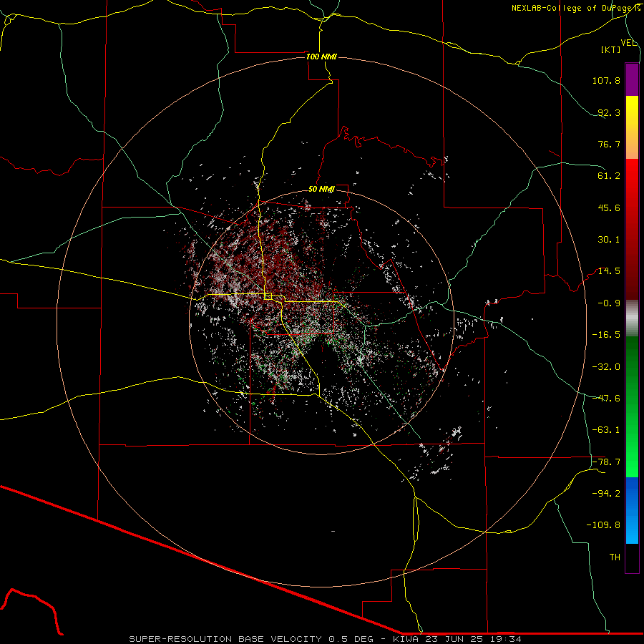
Task: Click the 107.8 value on velocity scale
Action: tap(606, 80)
